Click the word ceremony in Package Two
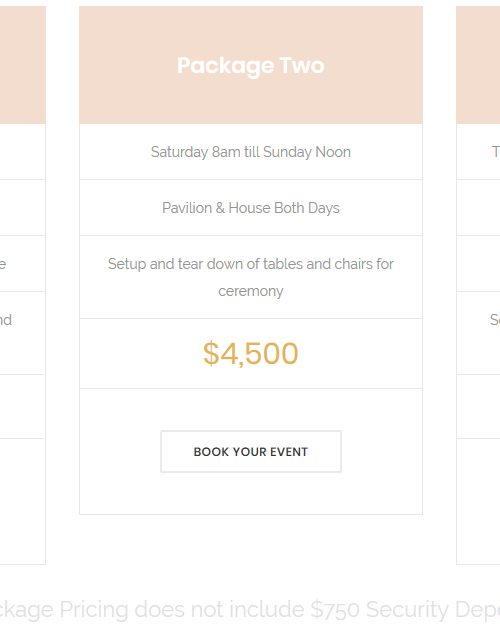Image resolution: width=500 pixels, height=627 pixels. click(251, 292)
